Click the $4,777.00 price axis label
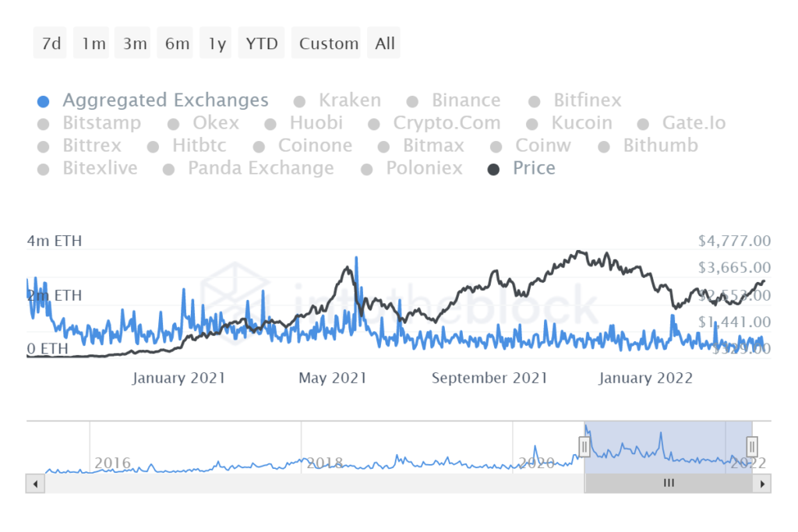Image resolution: width=798 pixels, height=532 pixels. pyautogui.click(x=734, y=241)
